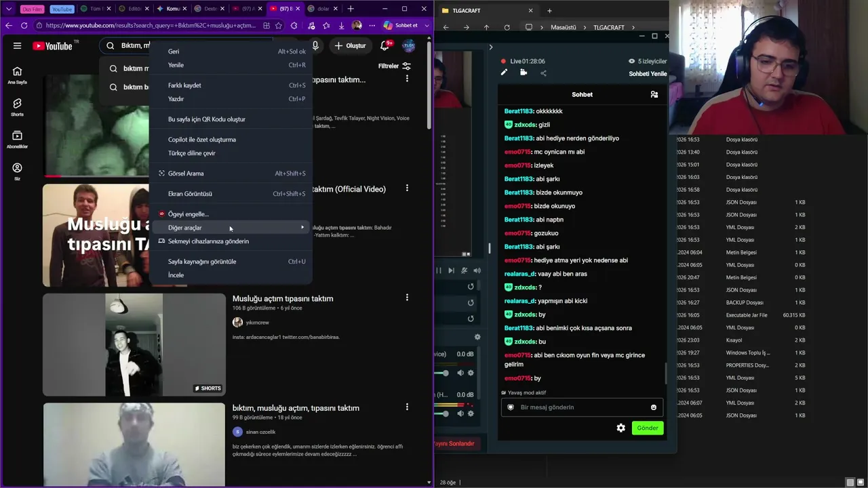Select Ekran Görüntüsü in context menu
The height and width of the screenshot is (488, 868).
coord(231,194)
